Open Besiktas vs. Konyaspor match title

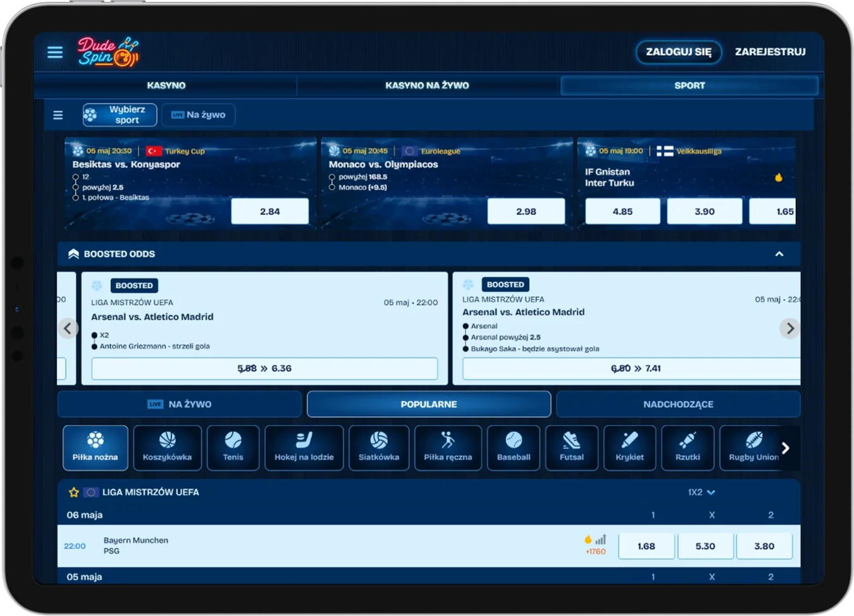click(127, 164)
